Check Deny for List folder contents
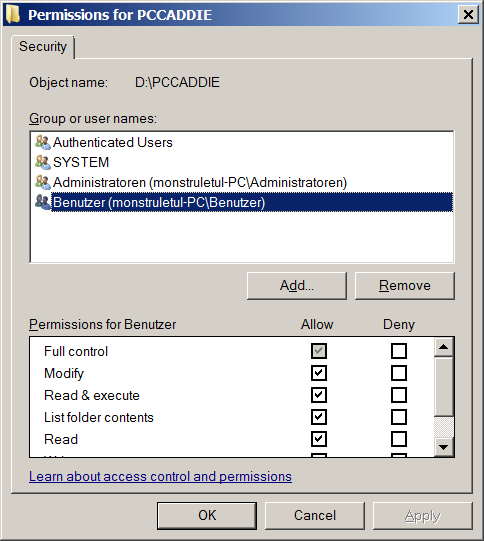 click(x=399, y=417)
